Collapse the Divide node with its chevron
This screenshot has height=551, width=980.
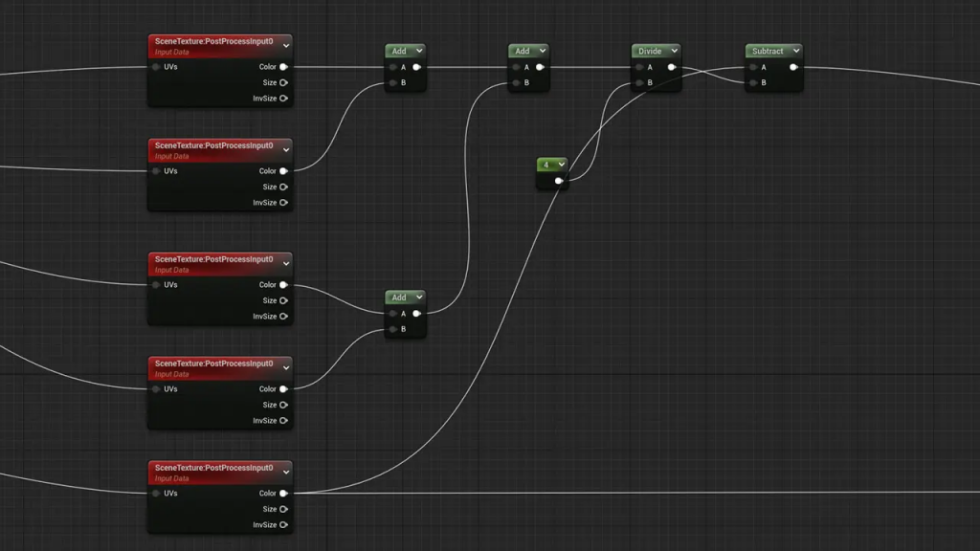(674, 51)
